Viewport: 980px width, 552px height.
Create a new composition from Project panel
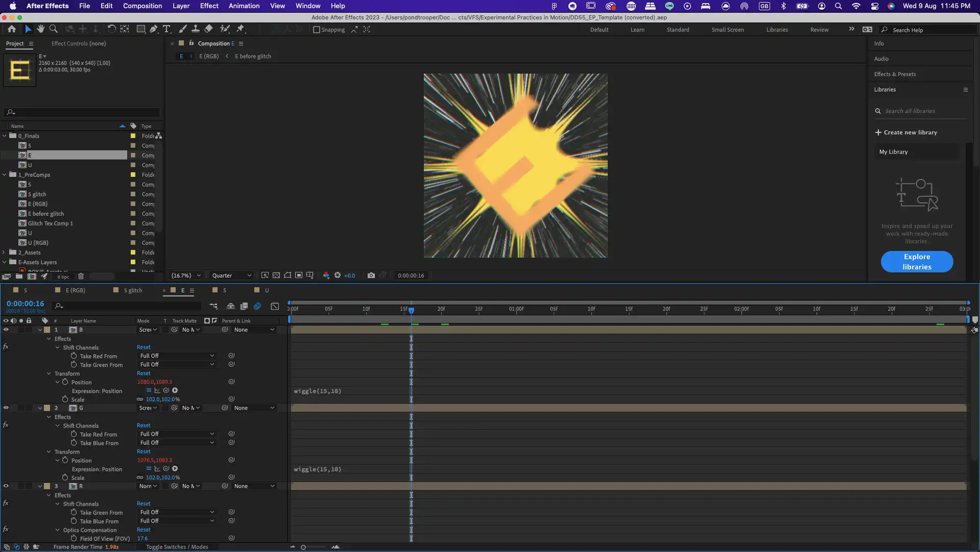click(32, 277)
